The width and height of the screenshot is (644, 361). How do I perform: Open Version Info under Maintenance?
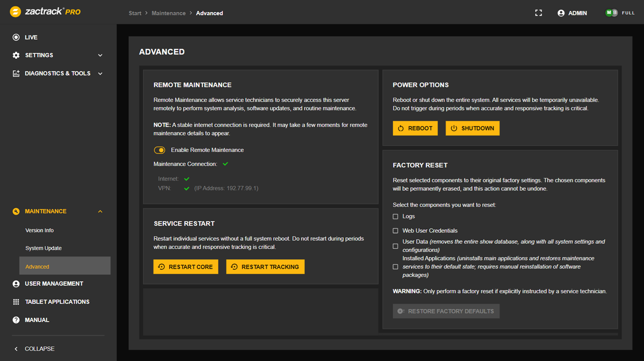[39, 230]
